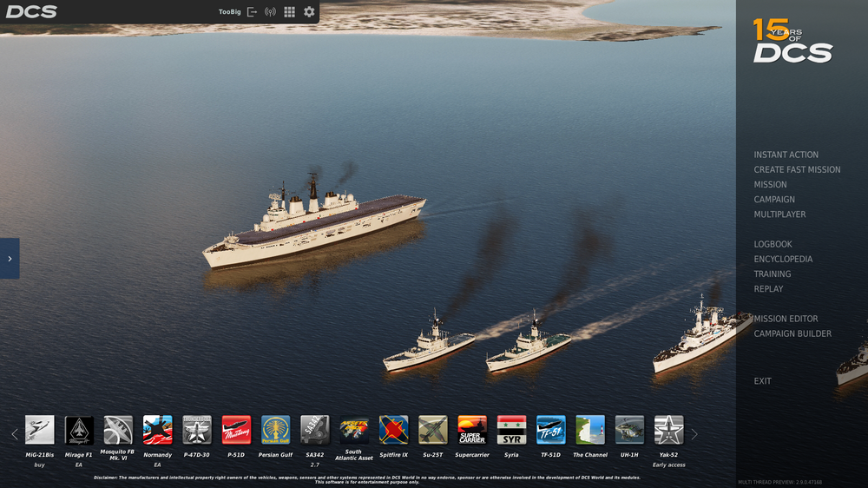Select the MiG-21Bis module icon
The height and width of the screenshot is (488, 868).
39,430
